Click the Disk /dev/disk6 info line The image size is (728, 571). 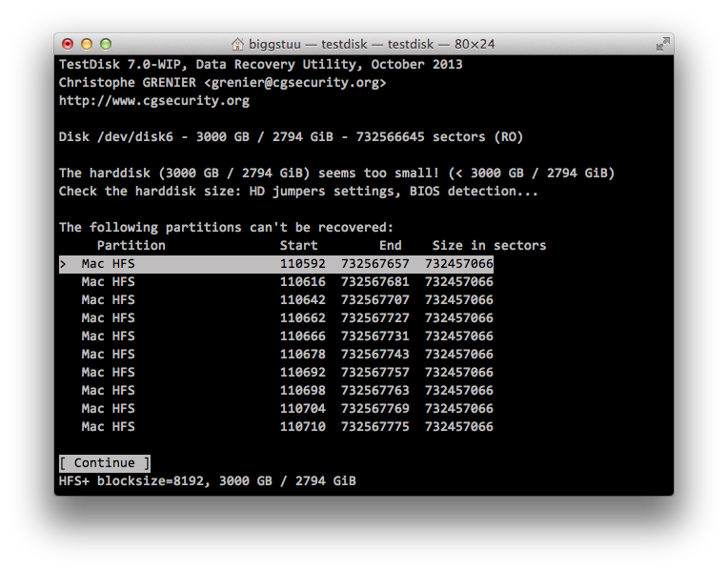point(291,137)
